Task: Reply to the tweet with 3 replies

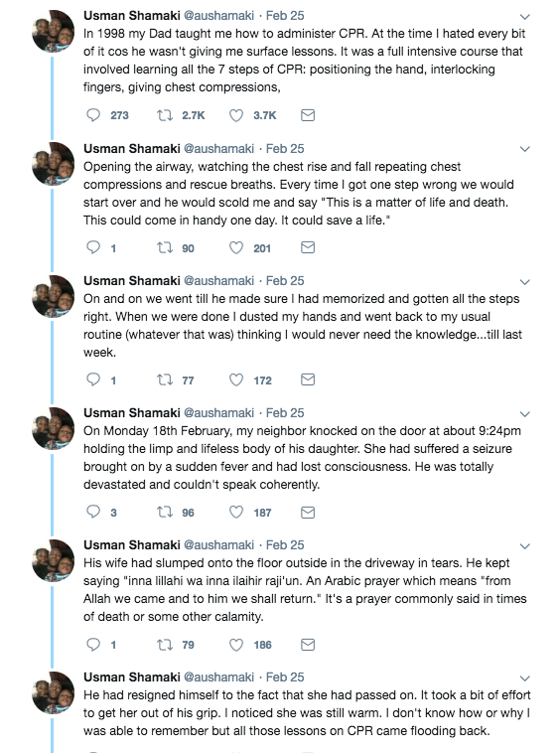Action: point(93,512)
